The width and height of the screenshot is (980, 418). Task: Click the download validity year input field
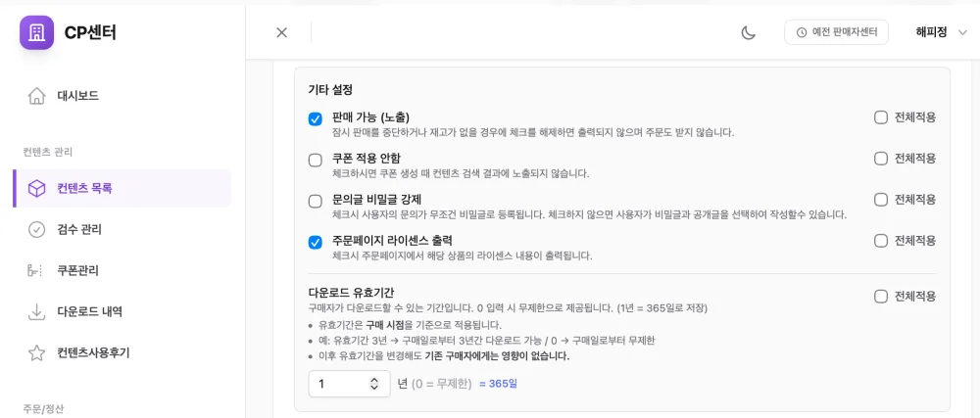coord(350,384)
